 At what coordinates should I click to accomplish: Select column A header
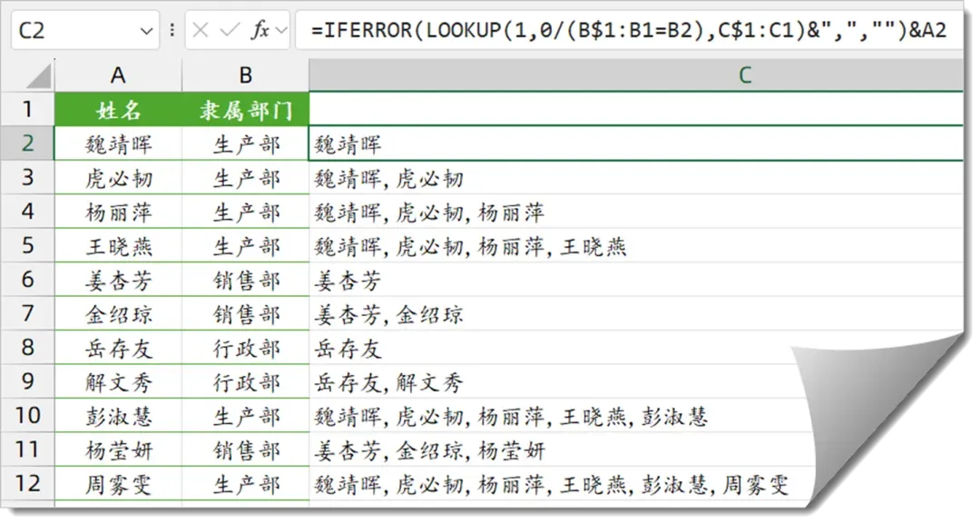118,75
